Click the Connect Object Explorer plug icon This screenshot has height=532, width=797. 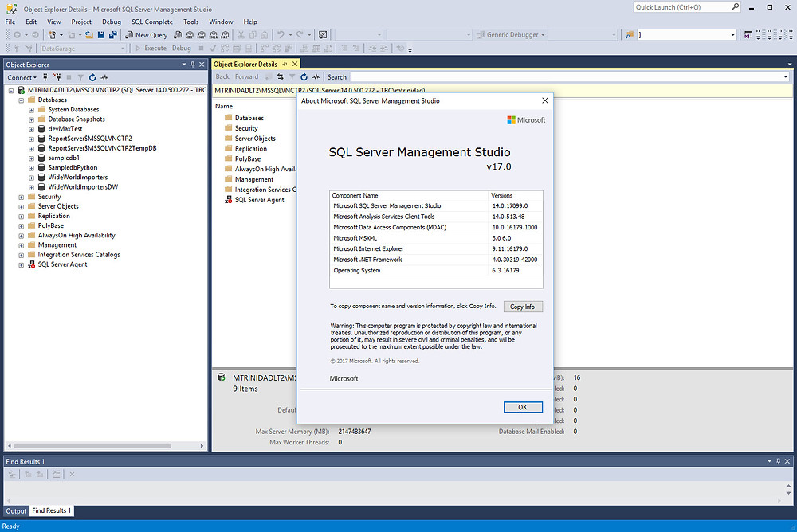click(x=45, y=78)
